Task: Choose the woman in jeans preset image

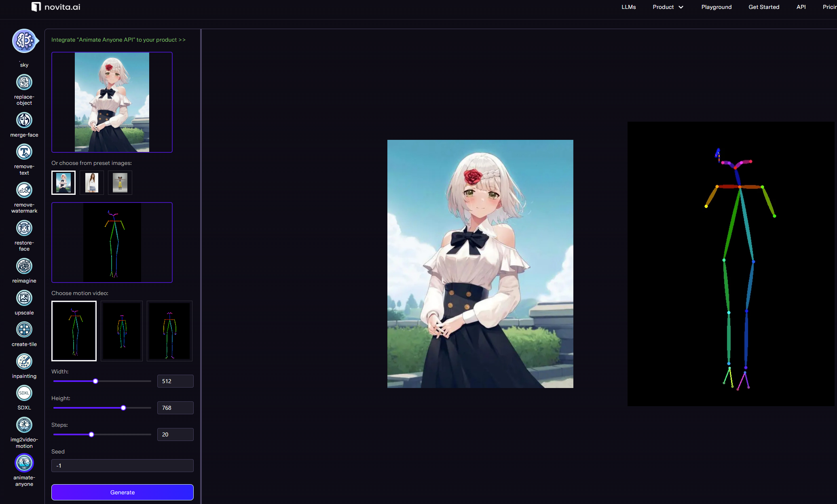Action: point(92,183)
